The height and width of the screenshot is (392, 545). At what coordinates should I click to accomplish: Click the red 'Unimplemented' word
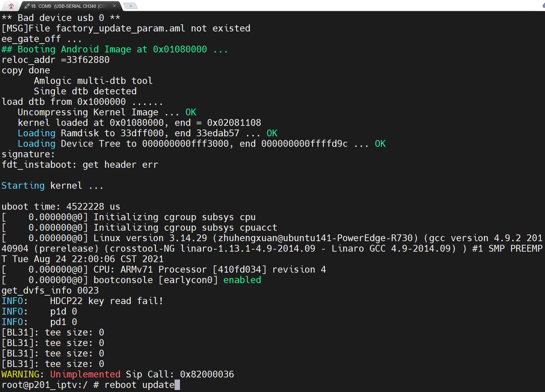85,374
